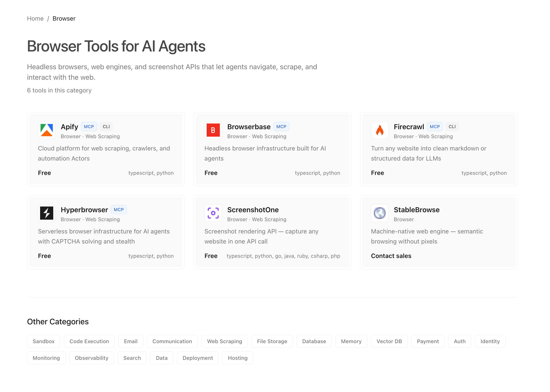Click the ScreenshotOne capture icon

point(213,213)
